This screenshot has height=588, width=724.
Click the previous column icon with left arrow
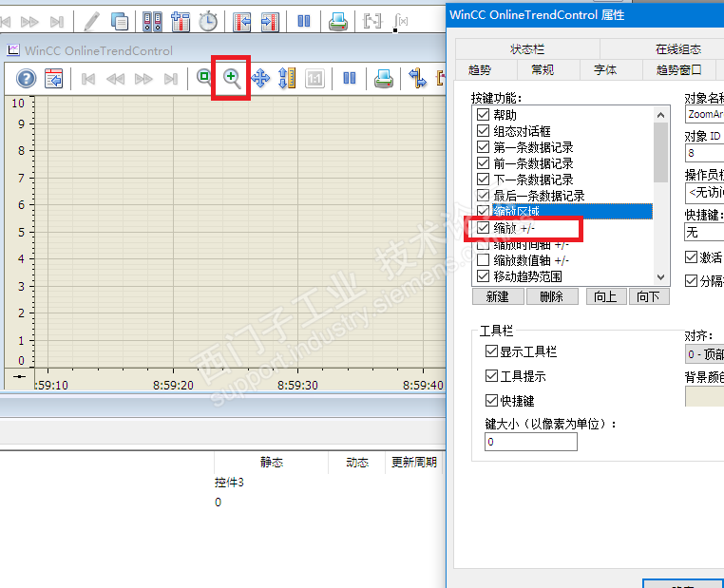click(x=242, y=21)
